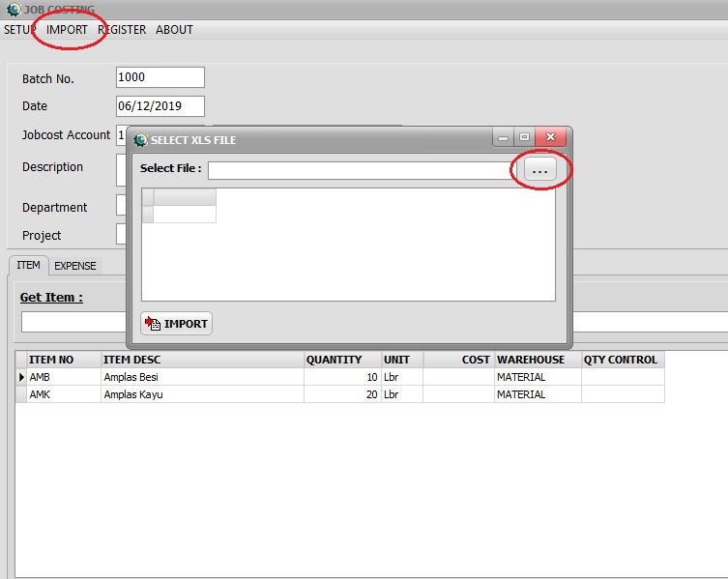This screenshot has width=728, height=579.
Task: Click the Batch No. input field
Action: coord(160,78)
